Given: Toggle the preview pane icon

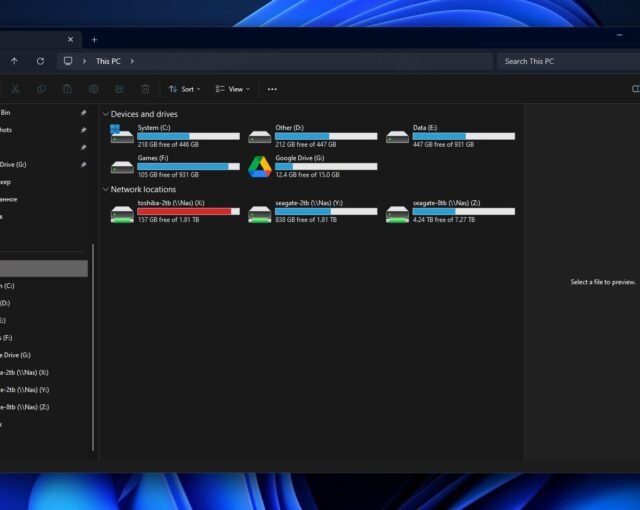Looking at the screenshot, I should (636, 89).
